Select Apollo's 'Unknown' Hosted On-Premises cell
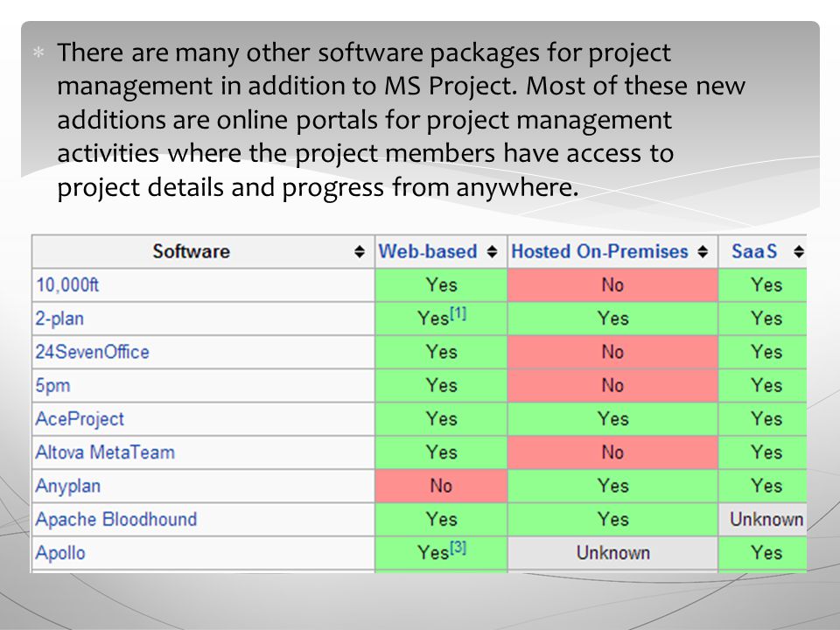 pos(612,553)
